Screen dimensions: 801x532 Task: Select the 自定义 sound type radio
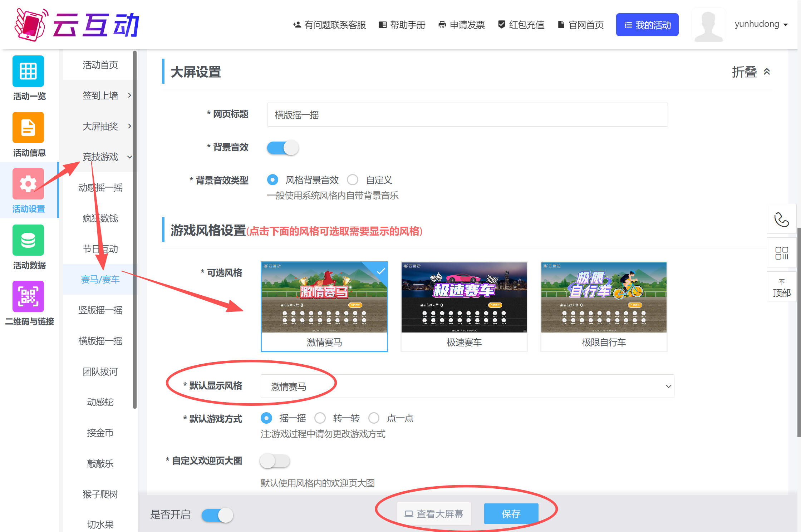(353, 180)
